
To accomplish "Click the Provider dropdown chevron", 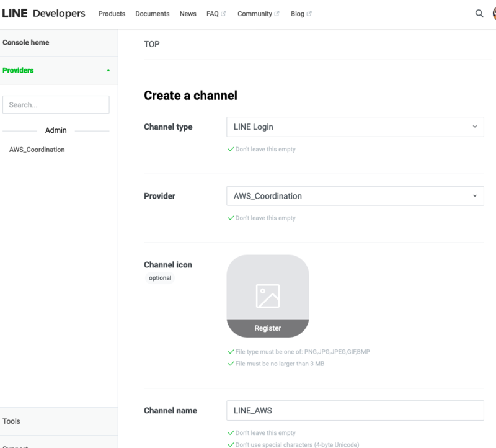I will click(x=474, y=195).
